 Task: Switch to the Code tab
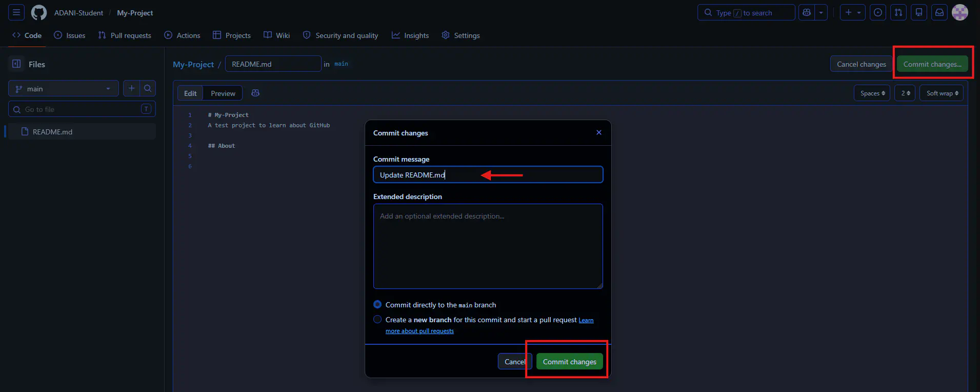27,35
